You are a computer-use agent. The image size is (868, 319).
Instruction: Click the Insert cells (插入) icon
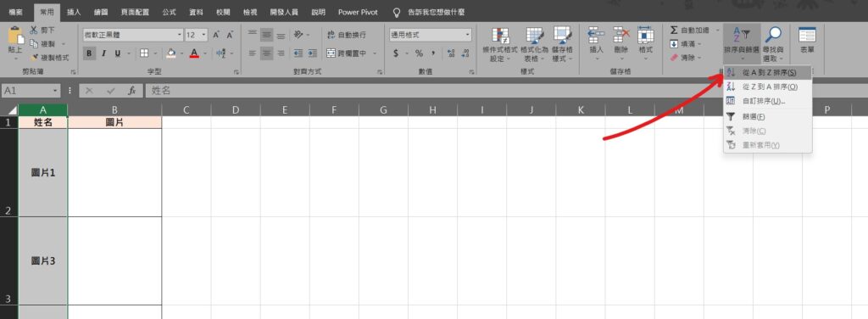tap(596, 36)
